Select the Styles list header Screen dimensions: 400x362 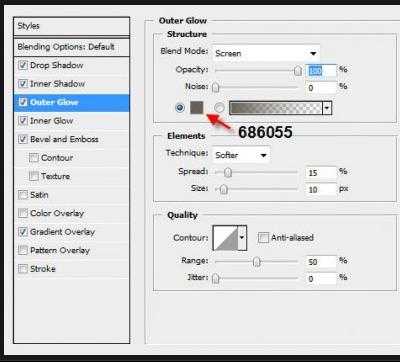click(x=72, y=26)
